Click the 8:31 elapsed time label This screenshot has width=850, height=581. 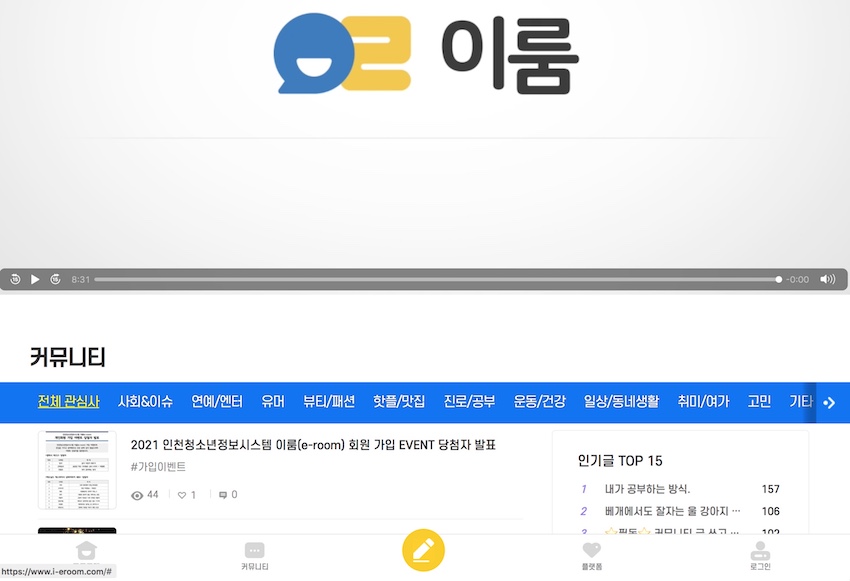coord(80,280)
